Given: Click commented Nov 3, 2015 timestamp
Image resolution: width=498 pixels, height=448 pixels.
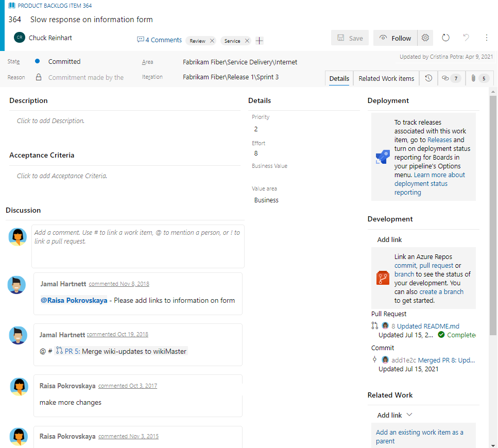Looking at the screenshot, I should point(128,436).
